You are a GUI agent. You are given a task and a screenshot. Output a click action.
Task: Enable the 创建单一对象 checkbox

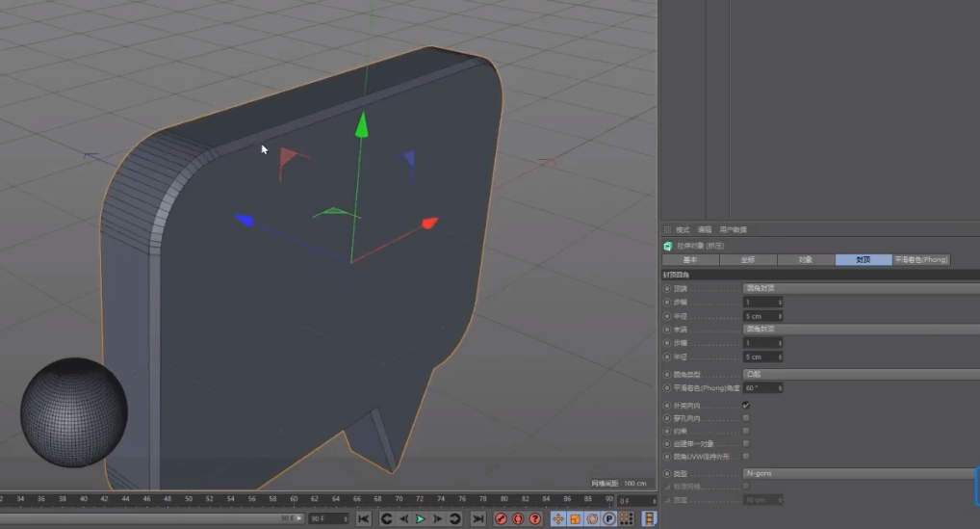(x=746, y=443)
